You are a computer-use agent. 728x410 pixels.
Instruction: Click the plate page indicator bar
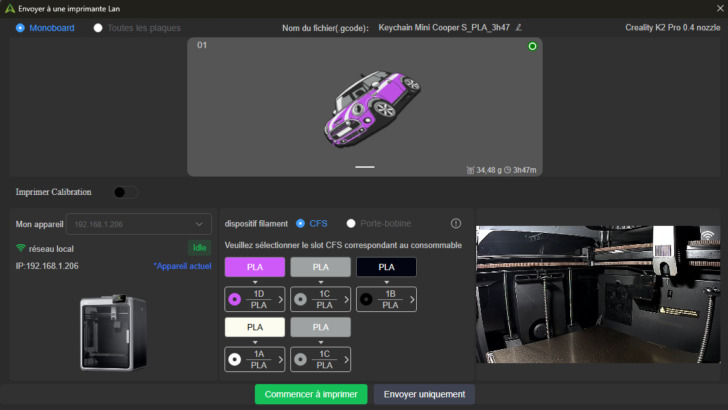pyautogui.click(x=365, y=167)
